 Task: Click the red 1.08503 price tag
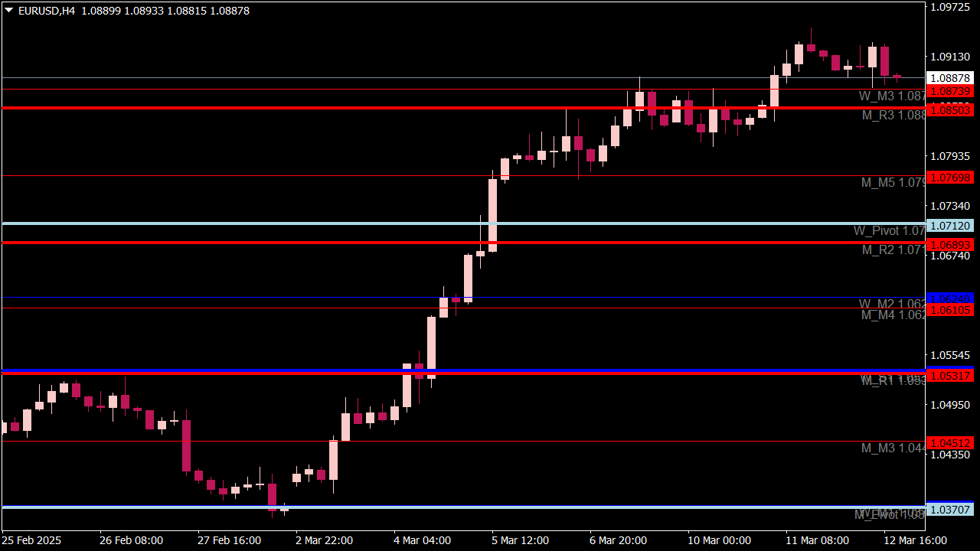[x=949, y=110]
